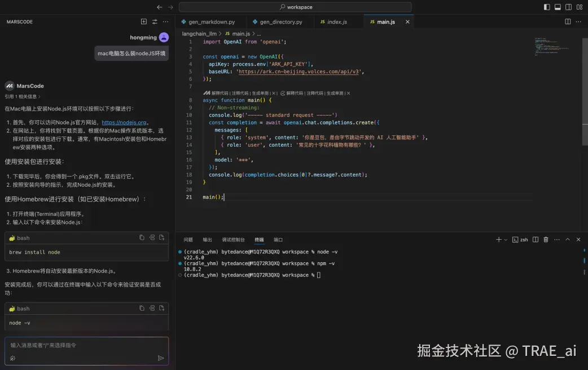The image size is (588, 370).
Task: Open the 输出 panel tab
Action: point(207,240)
